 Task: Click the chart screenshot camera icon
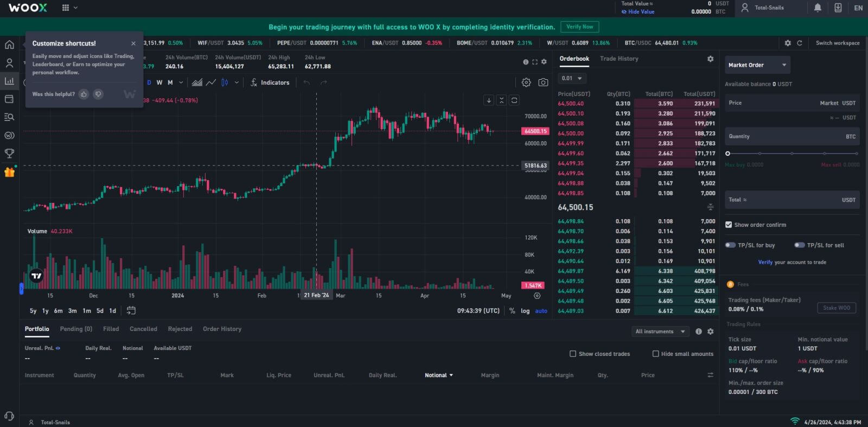click(x=543, y=82)
